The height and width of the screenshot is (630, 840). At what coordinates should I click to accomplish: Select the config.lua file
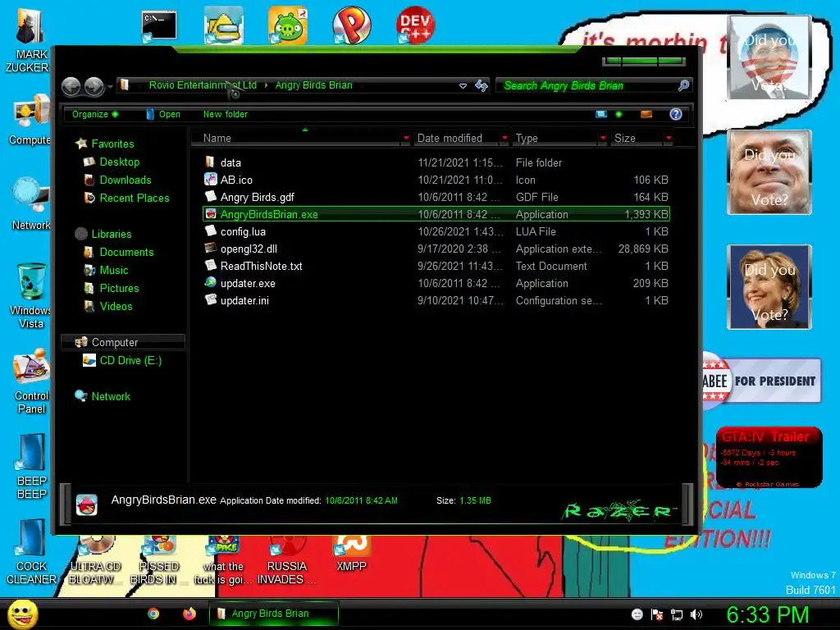(x=436, y=231)
